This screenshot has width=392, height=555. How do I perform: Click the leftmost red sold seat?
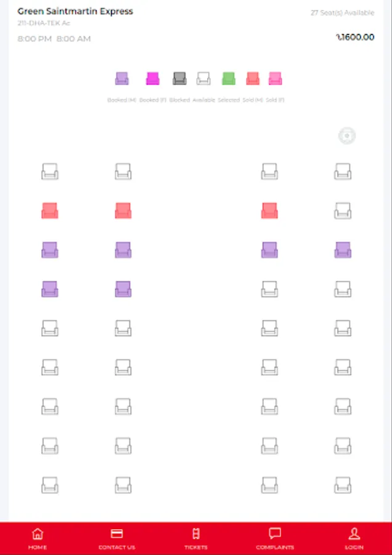pos(50,211)
